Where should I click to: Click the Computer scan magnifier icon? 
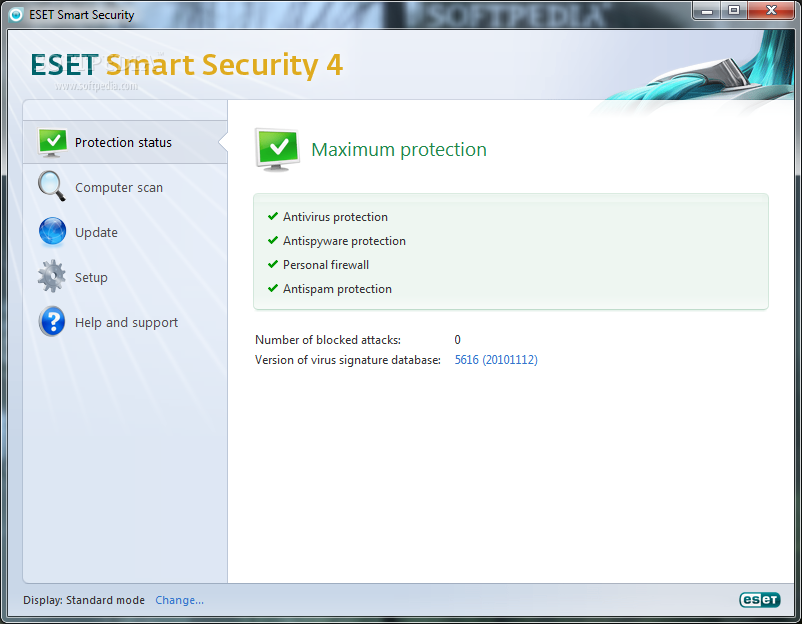pos(52,186)
